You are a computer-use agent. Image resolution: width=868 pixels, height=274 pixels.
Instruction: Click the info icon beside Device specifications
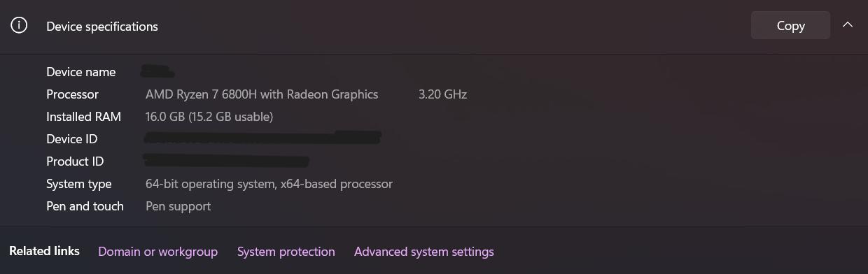19,26
